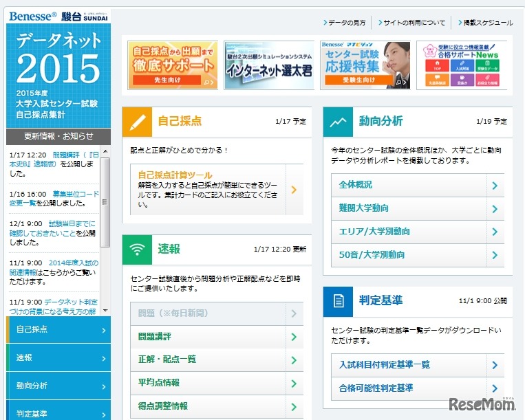
Task: Open 合格可能性判定基準 download
Action: pyautogui.click(x=418, y=388)
